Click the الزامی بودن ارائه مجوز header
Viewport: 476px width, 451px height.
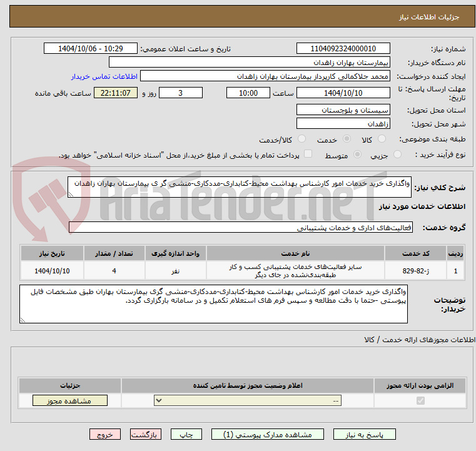click(420, 385)
